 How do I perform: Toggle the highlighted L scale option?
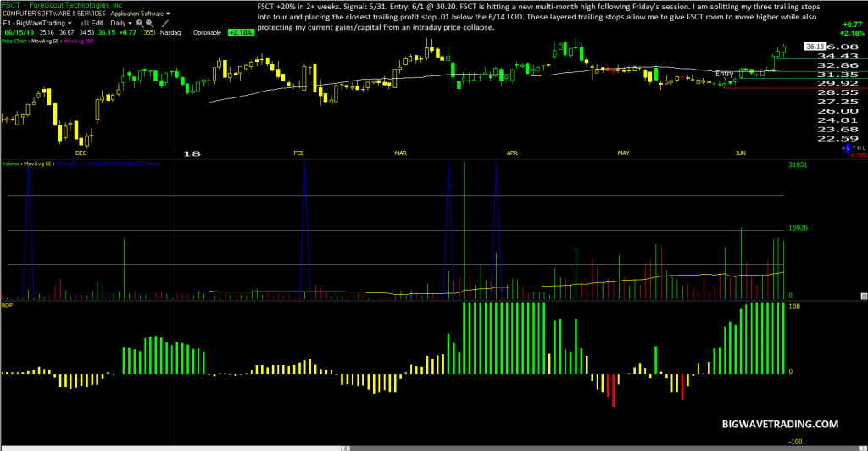(x=848, y=148)
